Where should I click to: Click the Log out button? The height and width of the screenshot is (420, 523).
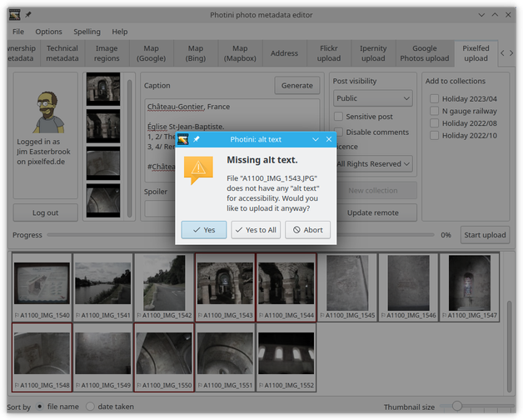[x=45, y=212]
